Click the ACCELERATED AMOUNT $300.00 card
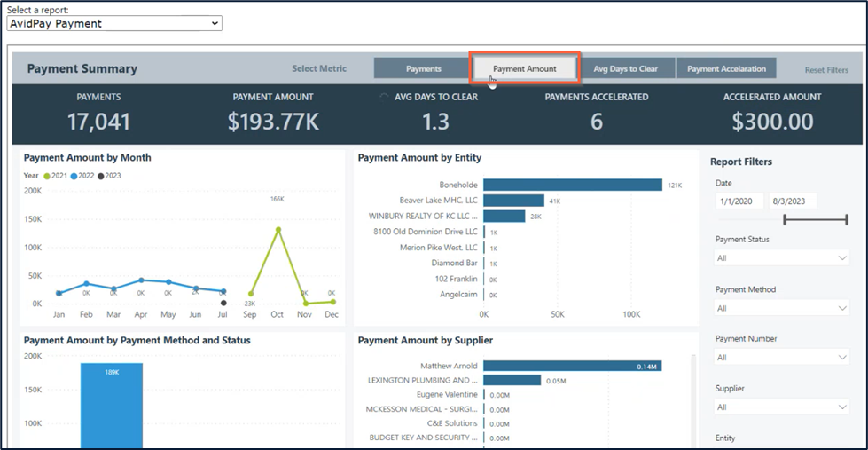This screenshot has height=450, width=868. 772,114
